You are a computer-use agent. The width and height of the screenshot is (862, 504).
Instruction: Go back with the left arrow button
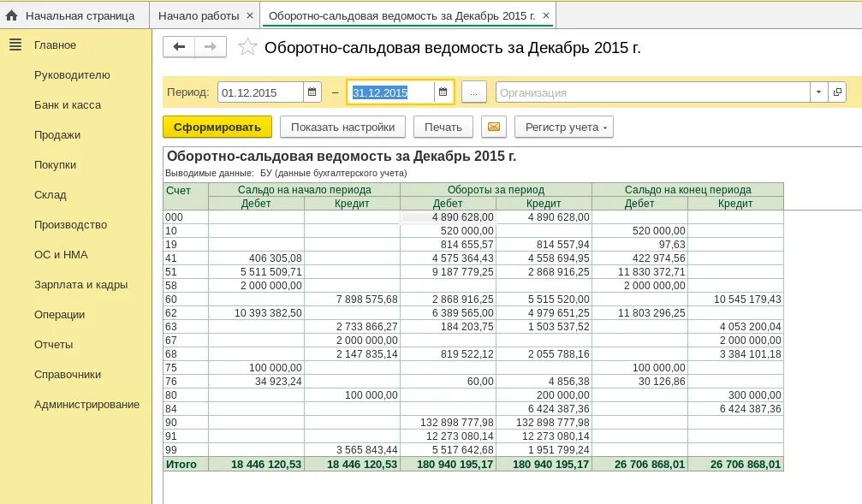[179, 47]
